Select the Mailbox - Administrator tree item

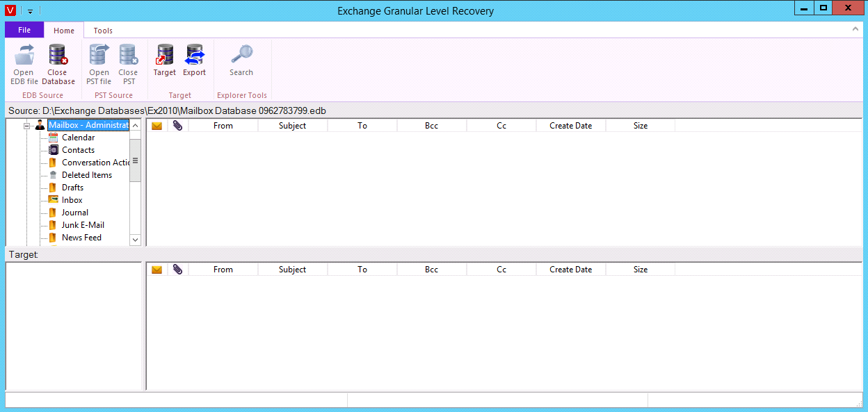(x=88, y=125)
